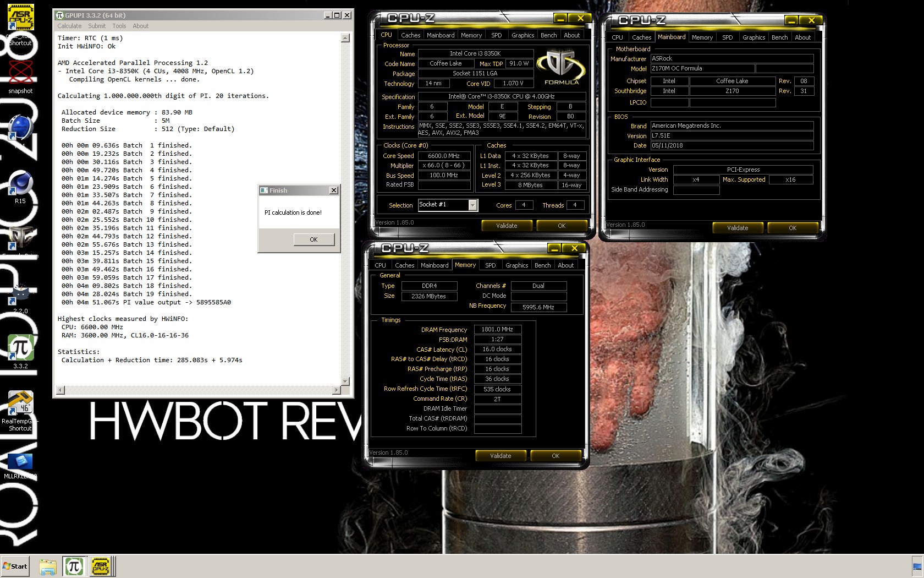The height and width of the screenshot is (578, 924).
Task: Switch to CPU-Z taskbar button
Action: coord(101,566)
